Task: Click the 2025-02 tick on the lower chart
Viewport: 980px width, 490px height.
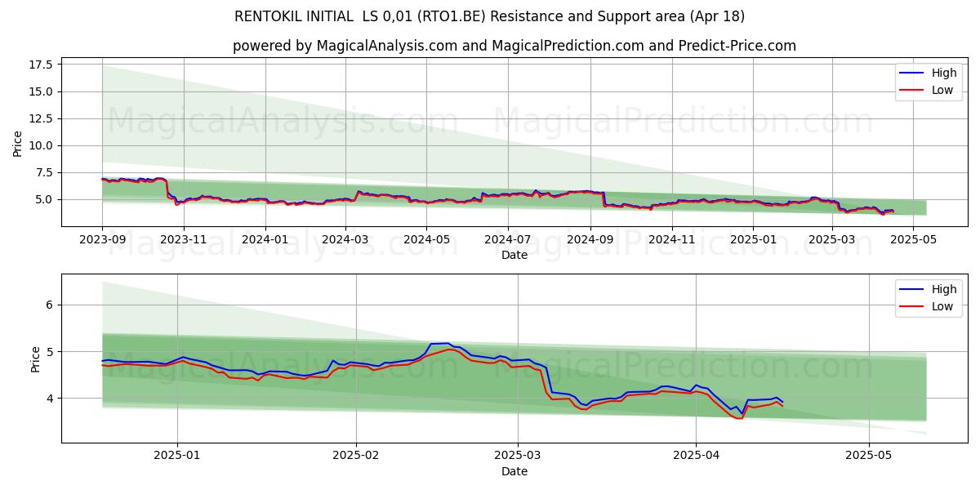Action: 356,456
